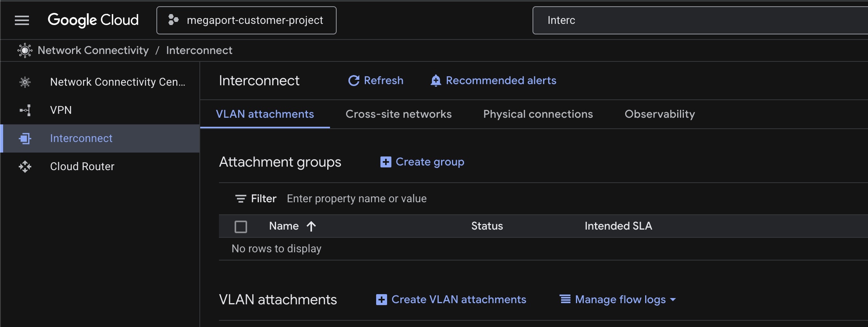Click the Filter label in Attachment groups
Viewport: 868px width, 327px height.
click(264, 199)
